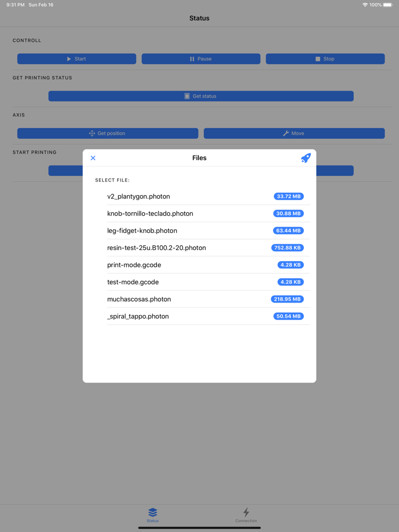Tap the Stop button
The height and width of the screenshot is (532, 399).
point(326,59)
